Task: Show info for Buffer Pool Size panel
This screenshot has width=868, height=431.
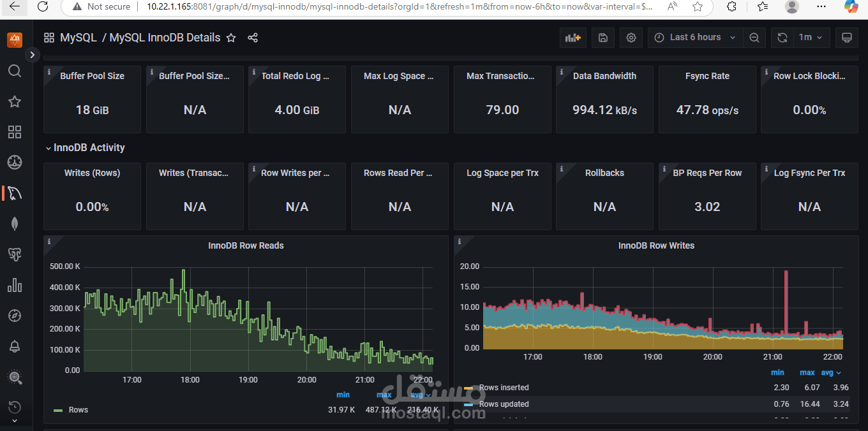Action: (x=49, y=72)
